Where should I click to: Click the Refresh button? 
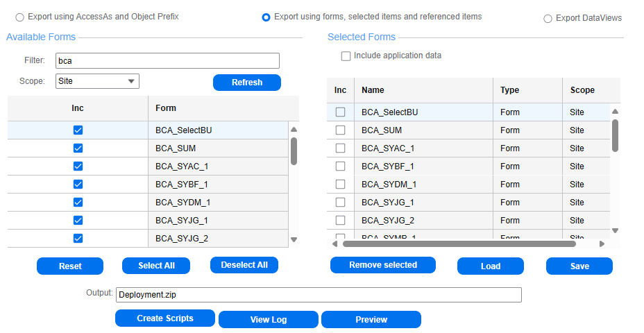(246, 83)
